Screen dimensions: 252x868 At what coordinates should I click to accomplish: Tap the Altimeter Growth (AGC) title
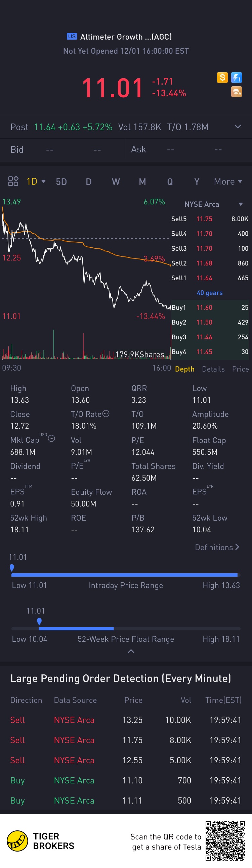pyautogui.click(x=126, y=37)
